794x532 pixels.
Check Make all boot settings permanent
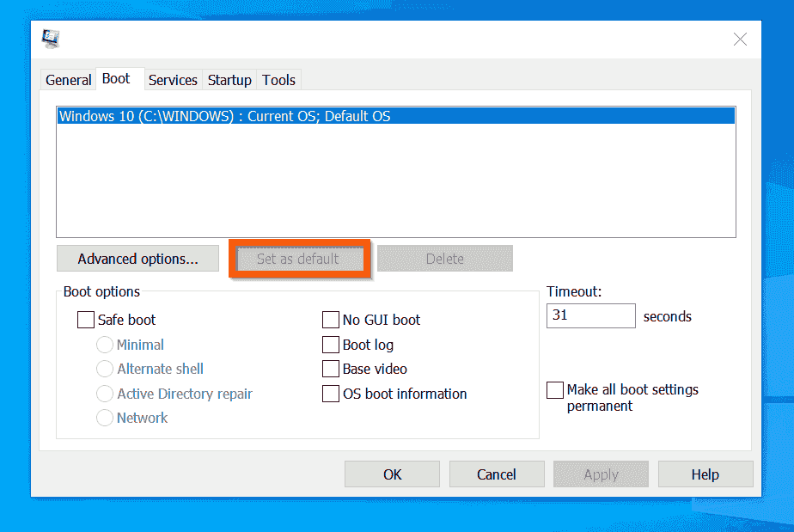(555, 390)
